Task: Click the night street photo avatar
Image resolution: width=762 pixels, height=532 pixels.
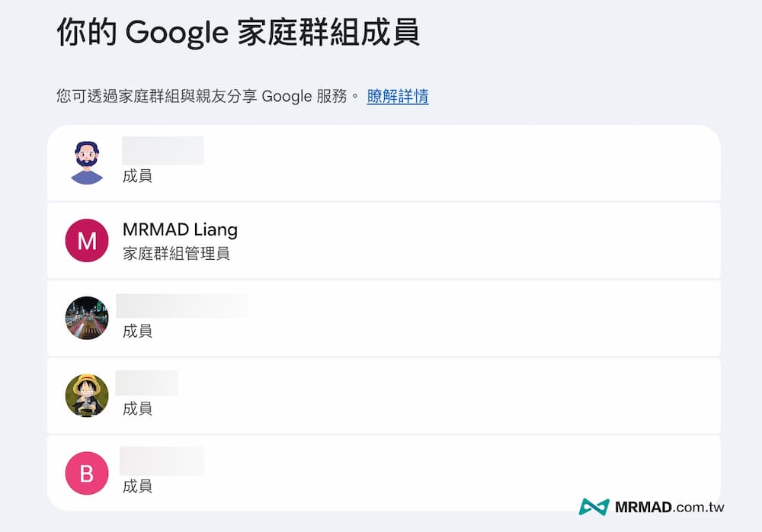Action: (x=86, y=318)
